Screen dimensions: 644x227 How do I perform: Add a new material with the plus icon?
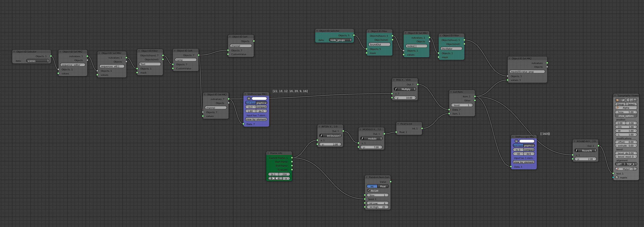tap(635, 169)
